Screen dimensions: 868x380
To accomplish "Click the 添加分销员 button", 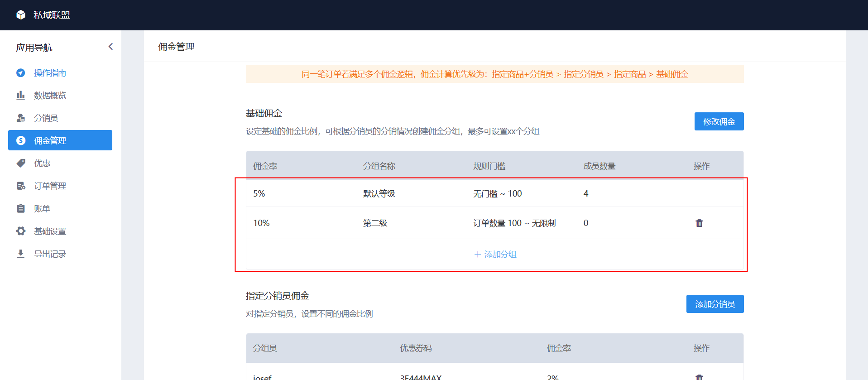I will pos(715,304).
